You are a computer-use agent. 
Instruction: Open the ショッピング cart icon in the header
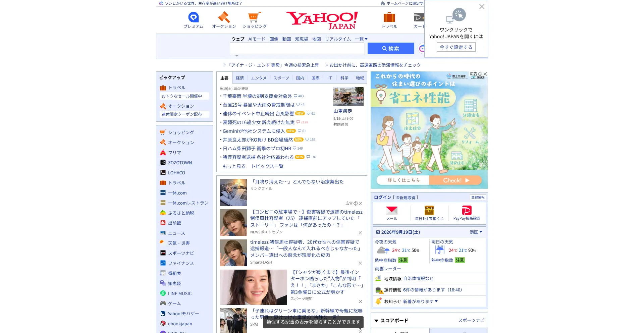[x=254, y=17]
